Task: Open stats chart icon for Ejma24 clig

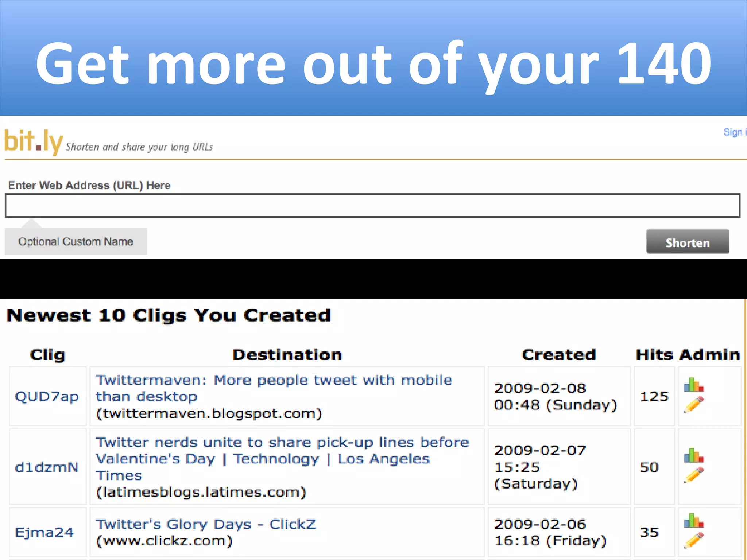Action: pos(694,521)
